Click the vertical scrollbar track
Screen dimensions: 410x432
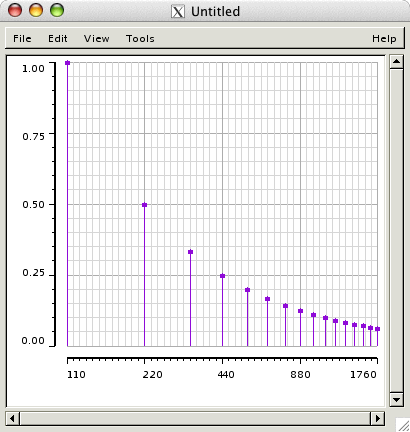point(396,231)
